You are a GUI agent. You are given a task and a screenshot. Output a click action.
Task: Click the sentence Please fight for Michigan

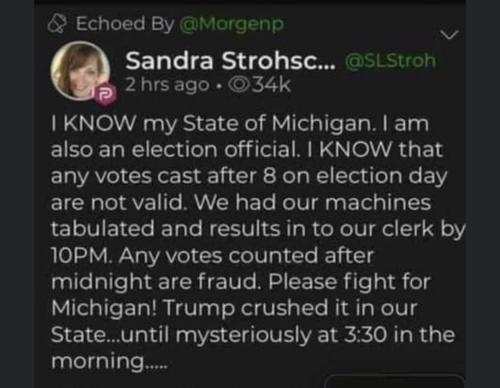click(x=241, y=295)
